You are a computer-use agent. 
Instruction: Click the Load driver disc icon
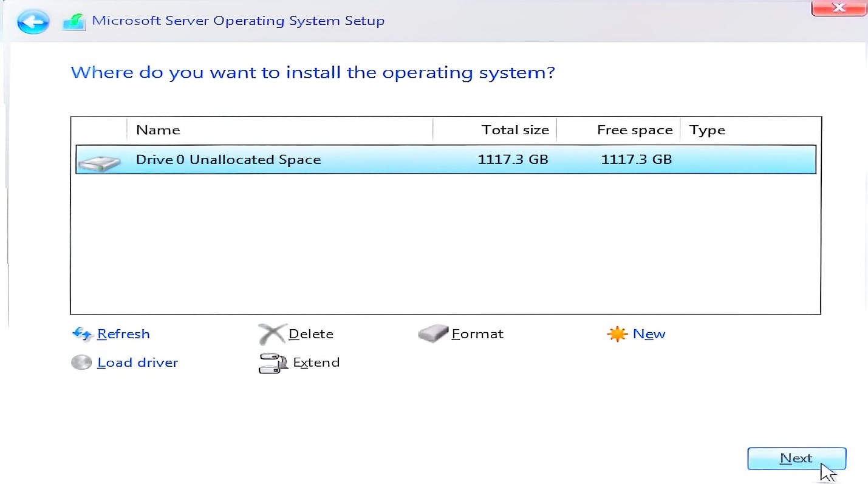pyautogui.click(x=81, y=363)
